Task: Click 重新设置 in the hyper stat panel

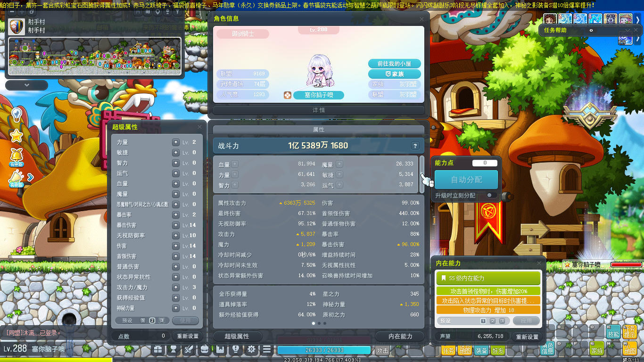Action: [188, 336]
